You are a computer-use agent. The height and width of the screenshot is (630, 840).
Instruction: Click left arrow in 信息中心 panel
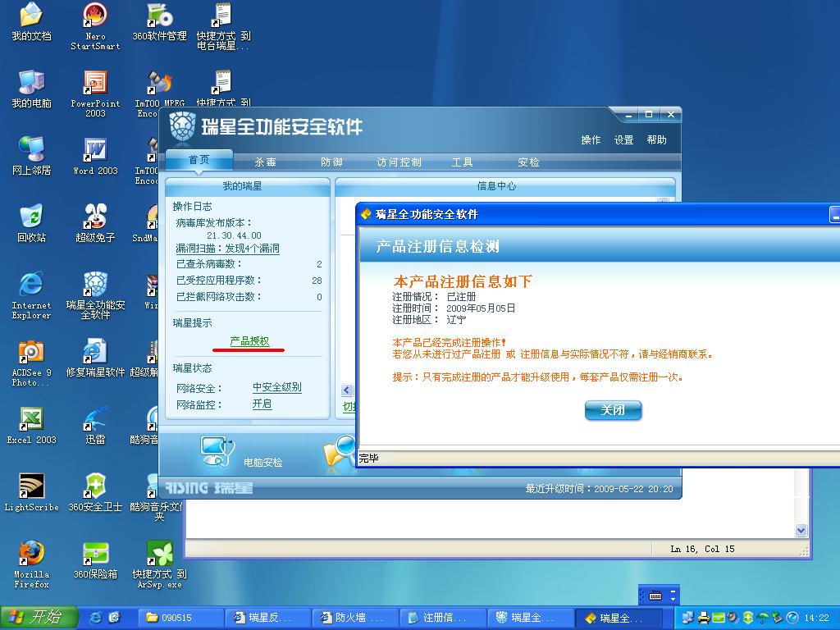click(347, 390)
